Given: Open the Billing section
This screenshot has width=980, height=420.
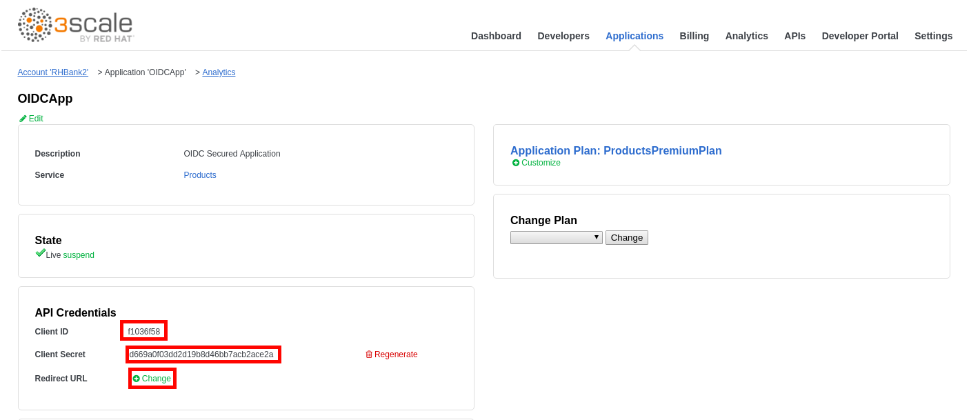Looking at the screenshot, I should pyautogui.click(x=694, y=36).
